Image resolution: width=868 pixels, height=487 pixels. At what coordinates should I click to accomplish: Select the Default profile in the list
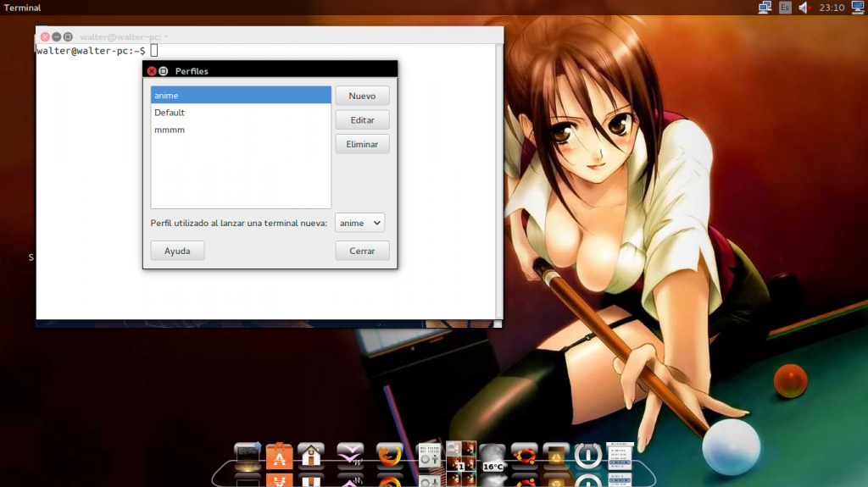pyautogui.click(x=241, y=113)
